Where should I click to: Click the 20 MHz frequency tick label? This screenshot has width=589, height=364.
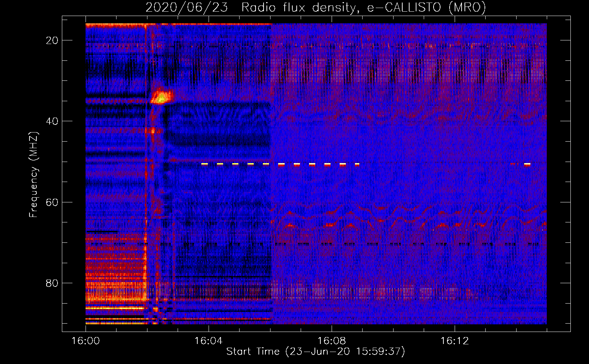(x=52, y=40)
